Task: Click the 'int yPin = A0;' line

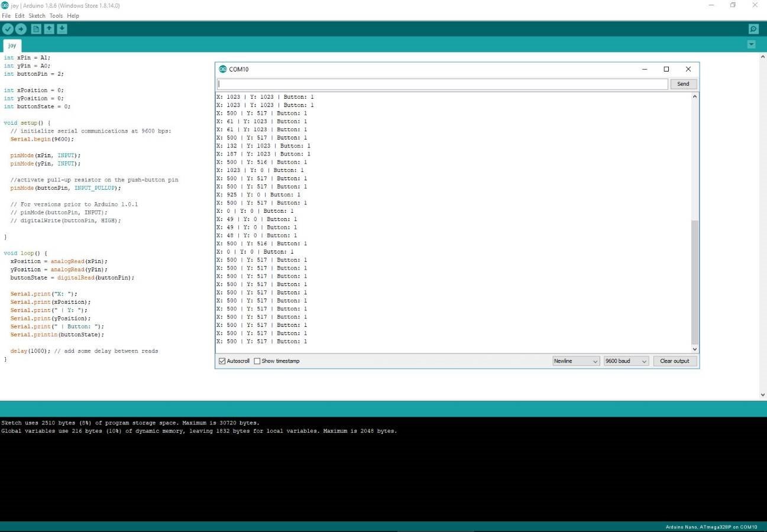Action: pyautogui.click(x=27, y=66)
